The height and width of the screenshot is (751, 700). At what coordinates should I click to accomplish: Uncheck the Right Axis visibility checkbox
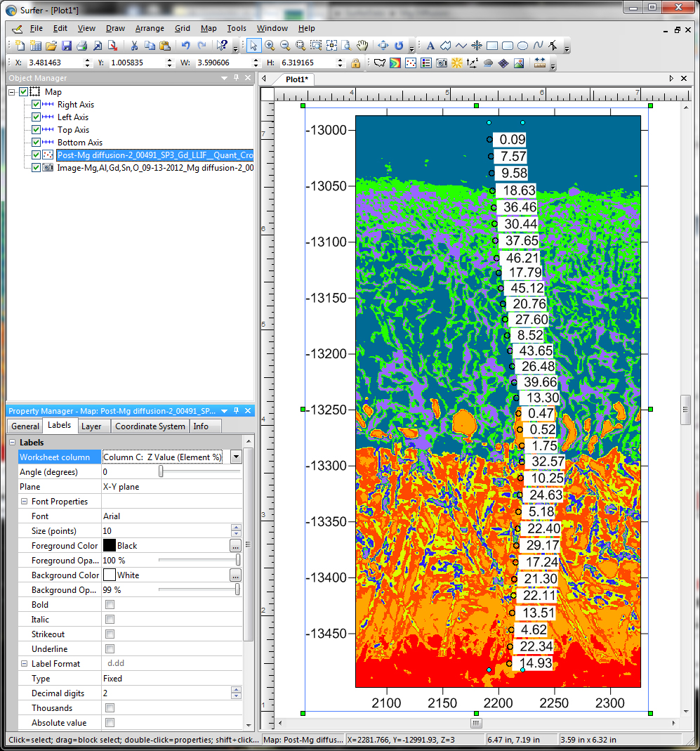[37, 105]
